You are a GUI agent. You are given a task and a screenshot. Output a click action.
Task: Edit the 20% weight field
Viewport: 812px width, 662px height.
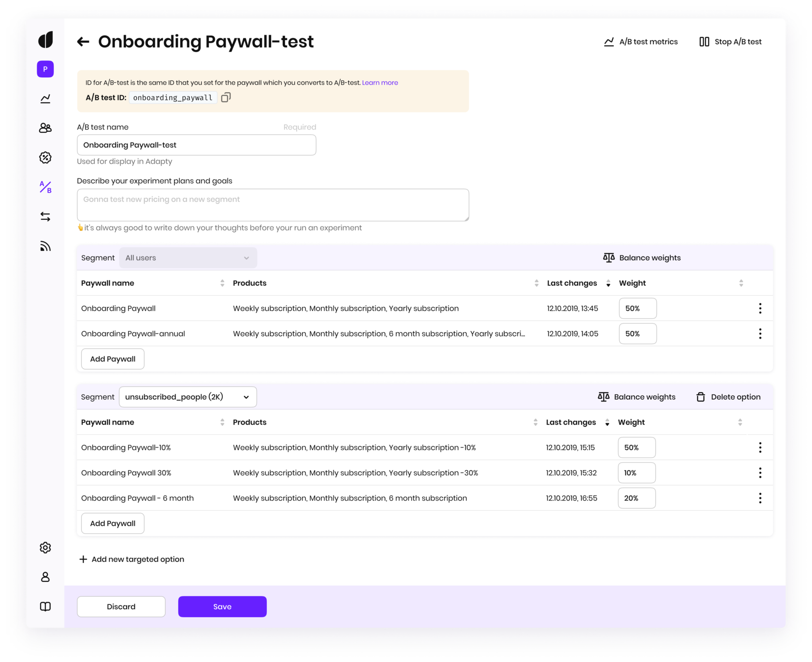pyautogui.click(x=637, y=498)
